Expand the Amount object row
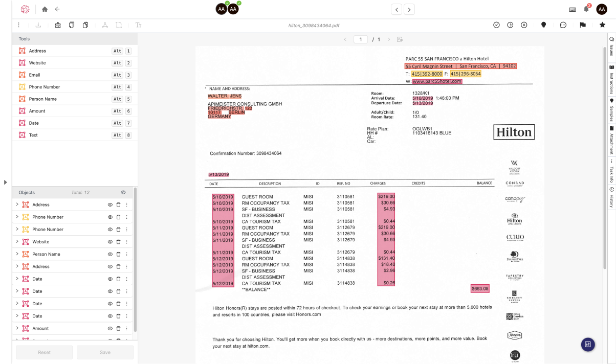 [x=17, y=328]
